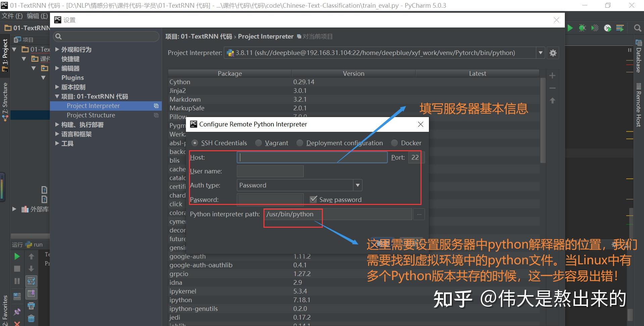The width and height of the screenshot is (644, 326).
Task: Clear the Run console with the trash icon
Action: 31,318
